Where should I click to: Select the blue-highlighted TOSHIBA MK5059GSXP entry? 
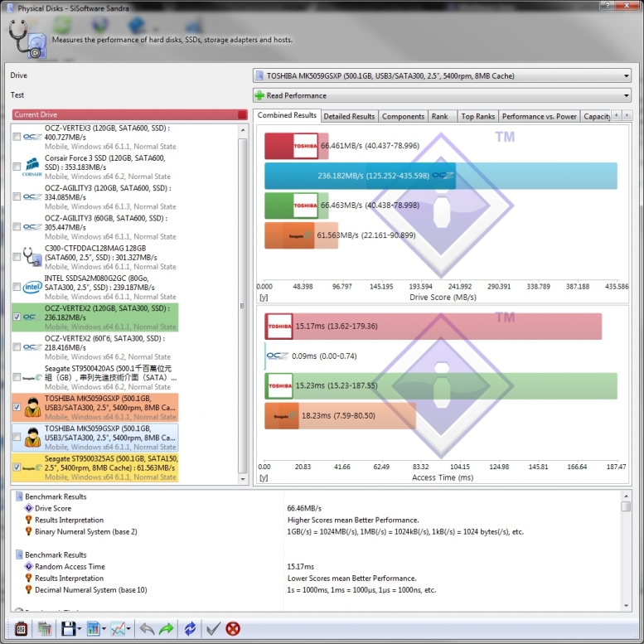click(94, 438)
